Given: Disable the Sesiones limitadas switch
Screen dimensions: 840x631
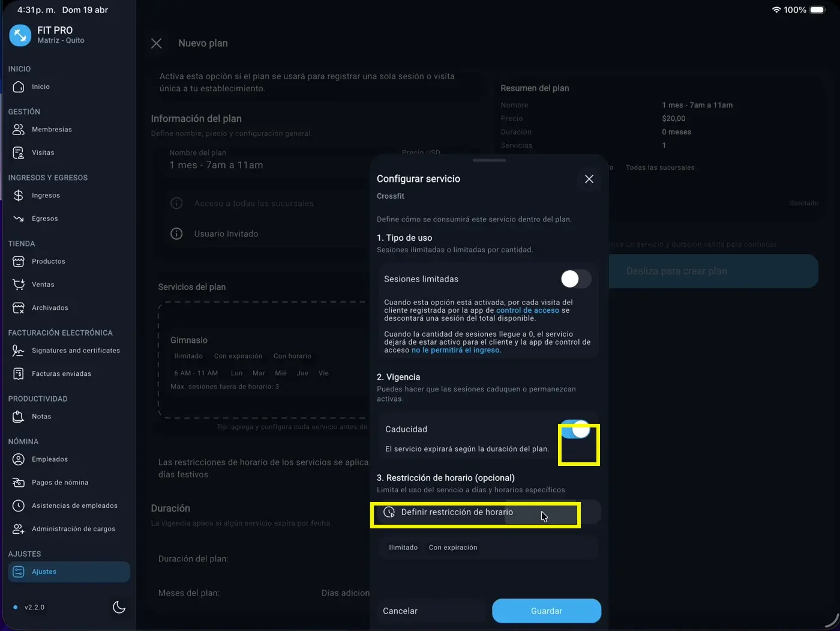Looking at the screenshot, I should [x=575, y=279].
